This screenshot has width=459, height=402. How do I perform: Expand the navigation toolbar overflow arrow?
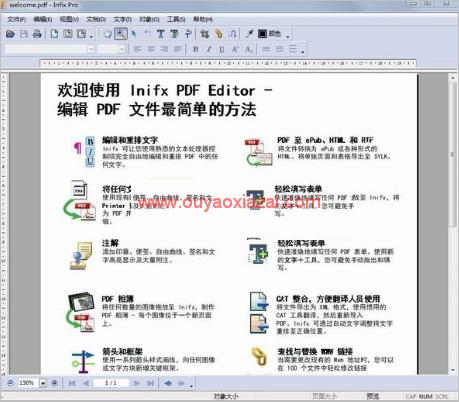coord(191,385)
